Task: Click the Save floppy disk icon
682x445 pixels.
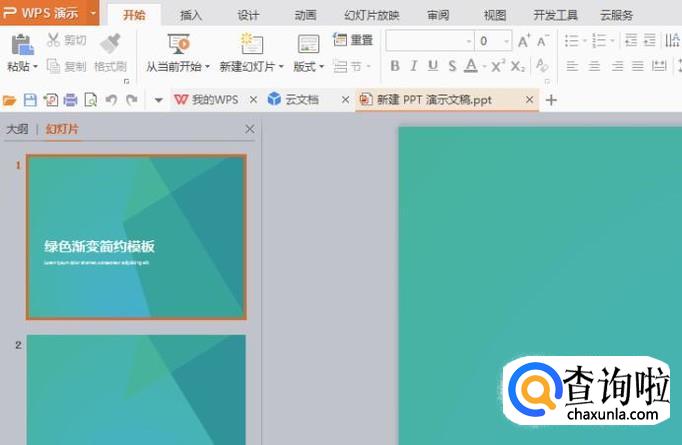Action: [30, 100]
